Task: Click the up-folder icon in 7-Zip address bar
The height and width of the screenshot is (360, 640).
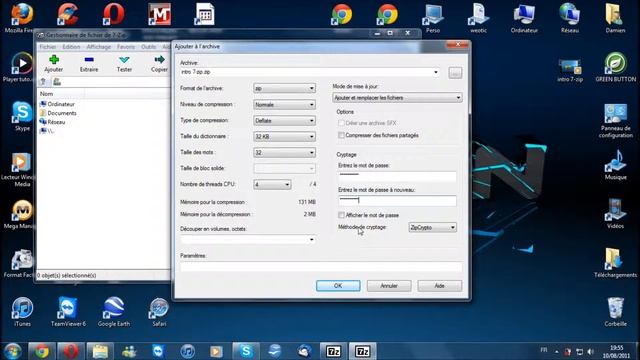Action: pos(43,82)
